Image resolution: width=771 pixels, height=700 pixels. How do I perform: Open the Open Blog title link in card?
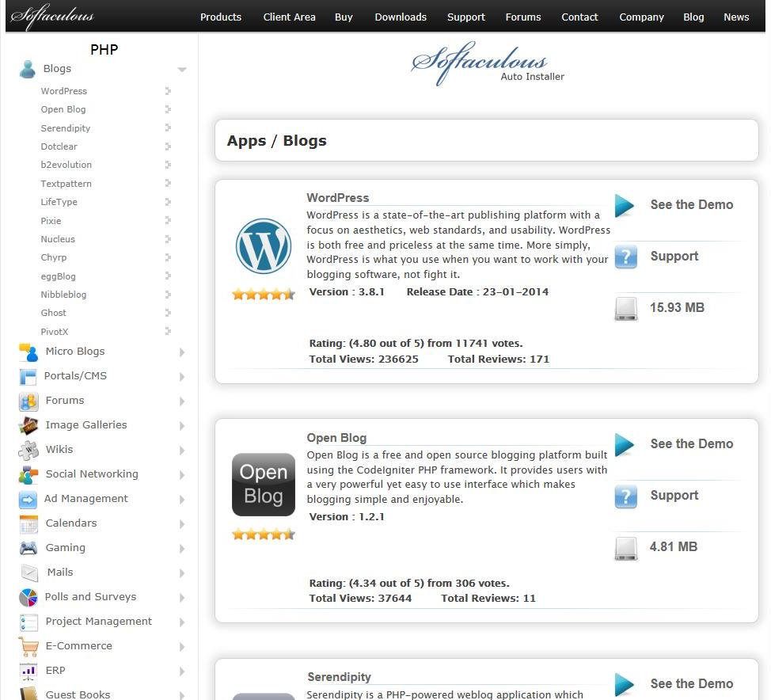click(x=336, y=438)
